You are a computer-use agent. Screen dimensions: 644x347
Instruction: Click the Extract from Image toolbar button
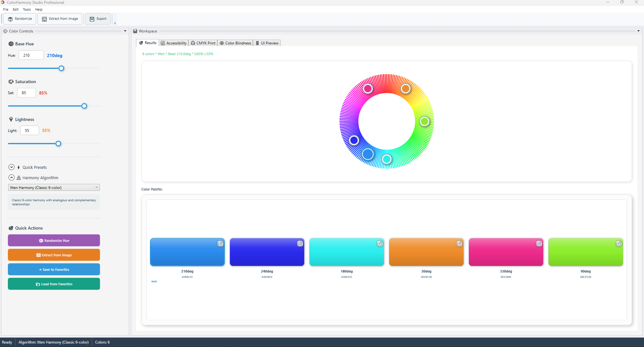[60, 19]
